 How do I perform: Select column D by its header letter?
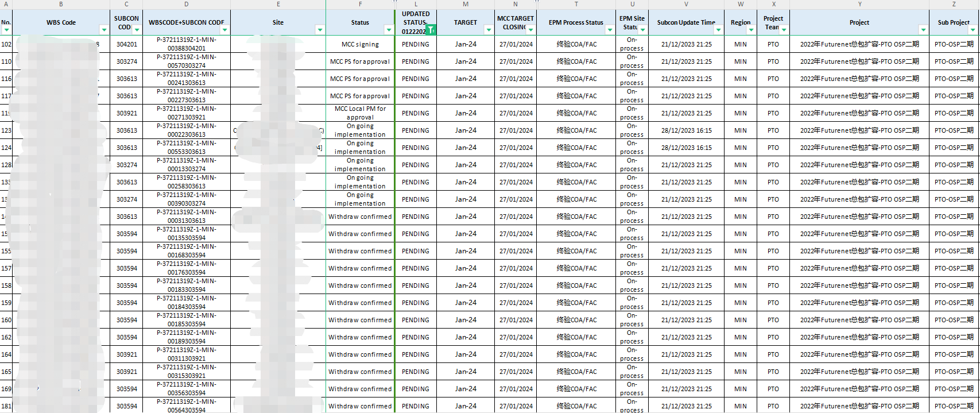coord(187,4)
